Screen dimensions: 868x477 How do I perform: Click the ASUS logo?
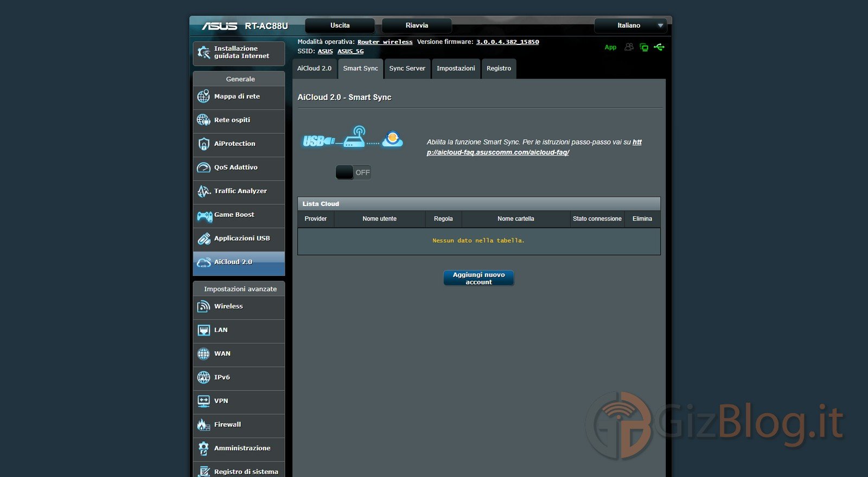pyautogui.click(x=219, y=26)
